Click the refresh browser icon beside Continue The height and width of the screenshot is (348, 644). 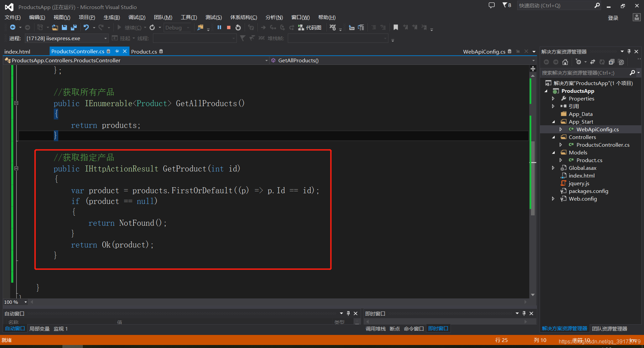(152, 27)
